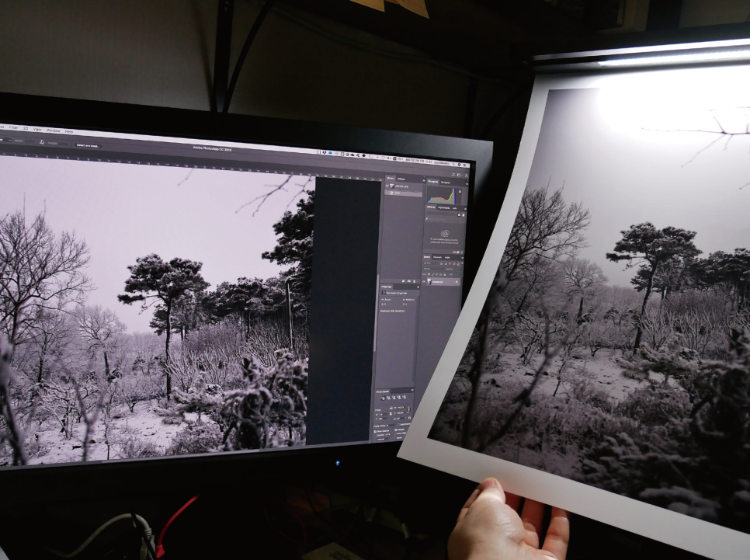This screenshot has height=560, width=750.
Task: Open the View menu
Action: 37,129
